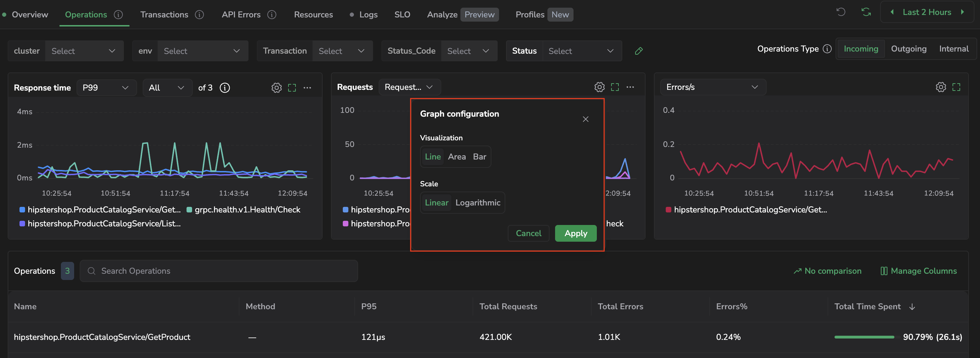Click the auto-refresh icon
The image size is (980, 358).
coord(866,12)
